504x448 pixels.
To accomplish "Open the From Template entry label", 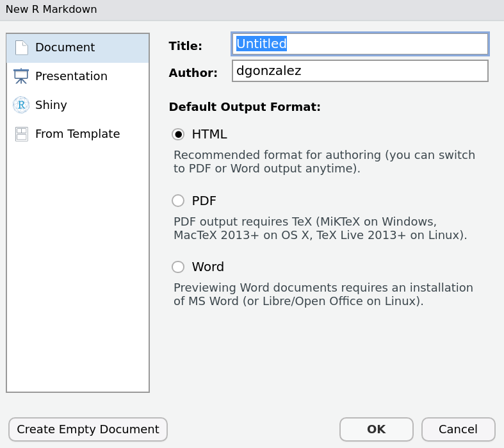I will coord(77,134).
